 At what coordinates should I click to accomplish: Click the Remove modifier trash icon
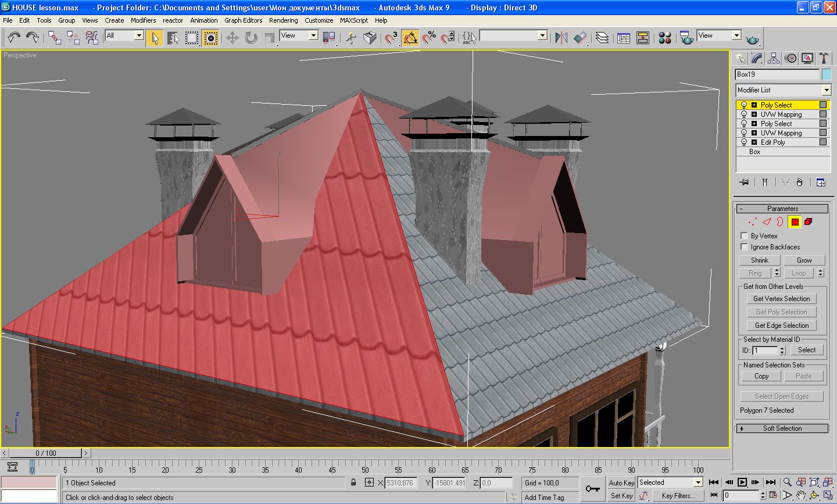pyautogui.click(x=799, y=182)
